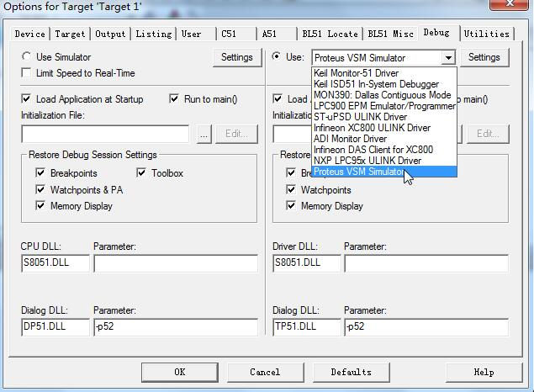Go to the Output tab
Viewport: 534px width, 392px height.
point(110,34)
